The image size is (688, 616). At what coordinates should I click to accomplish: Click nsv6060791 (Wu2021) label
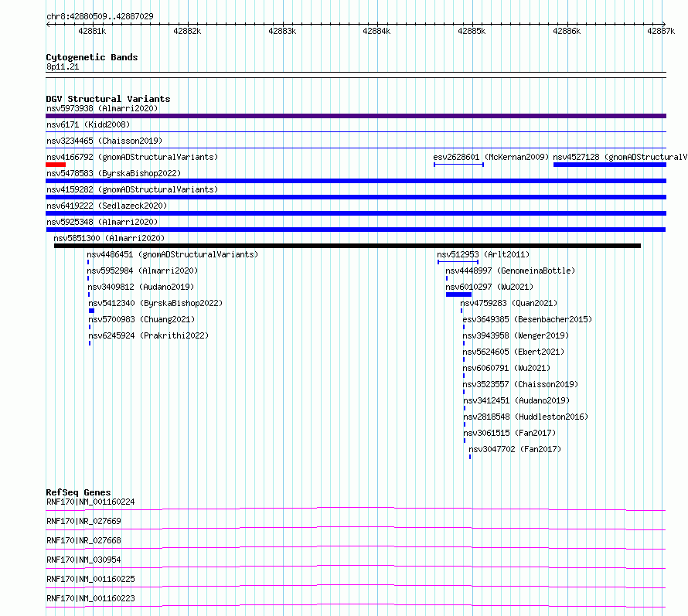(x=506, y=368)
